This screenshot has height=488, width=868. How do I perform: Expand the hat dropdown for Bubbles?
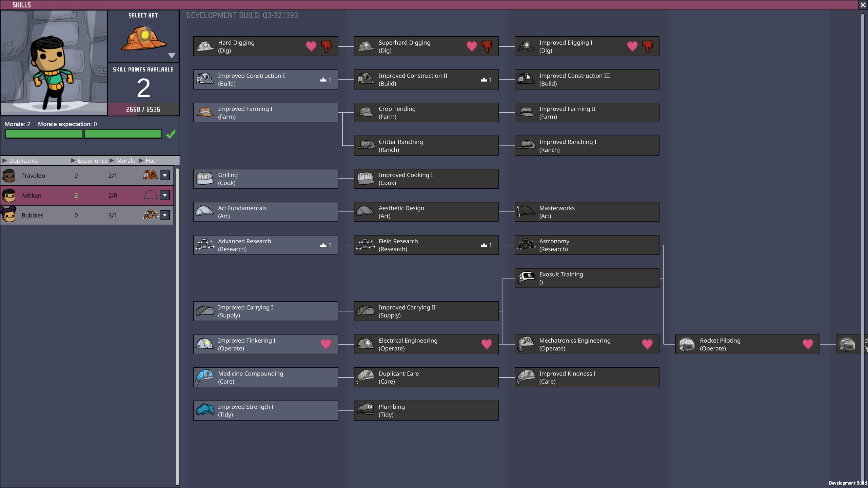point(165,215)
